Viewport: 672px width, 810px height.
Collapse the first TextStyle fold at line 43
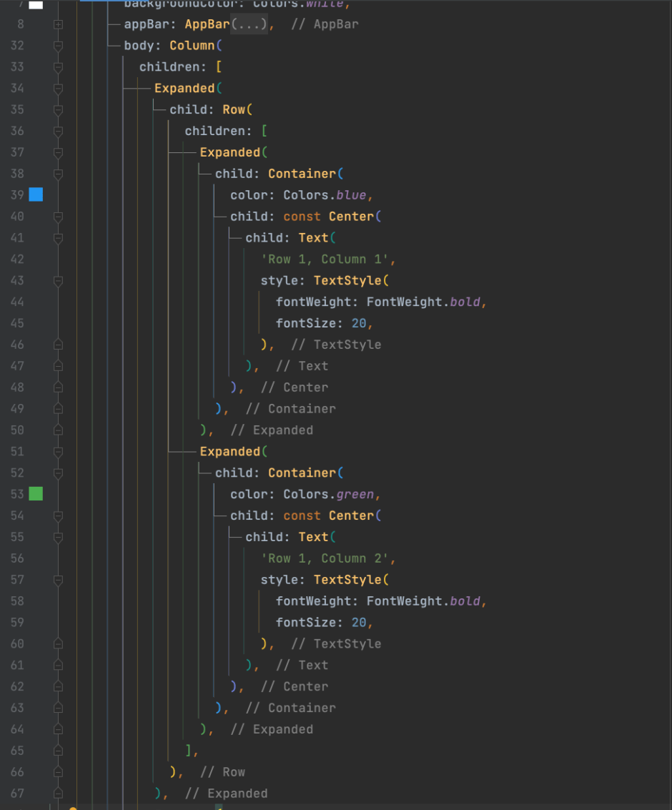pos(58,281)
